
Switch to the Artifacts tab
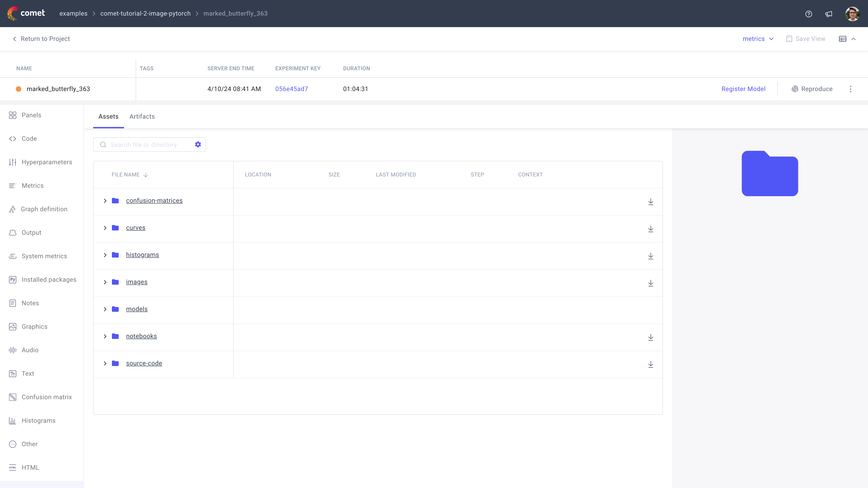point(142,117)
